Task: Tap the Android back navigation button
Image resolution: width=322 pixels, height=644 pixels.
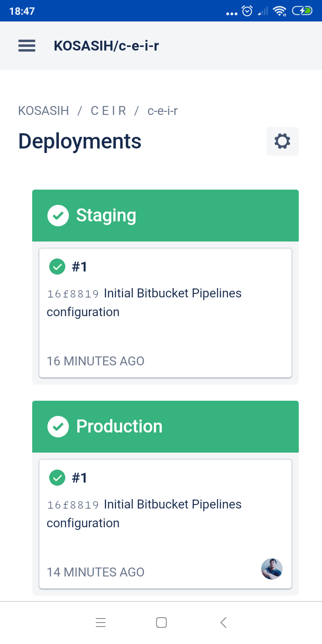Action: pyautogui.click(x=224, y=623)
